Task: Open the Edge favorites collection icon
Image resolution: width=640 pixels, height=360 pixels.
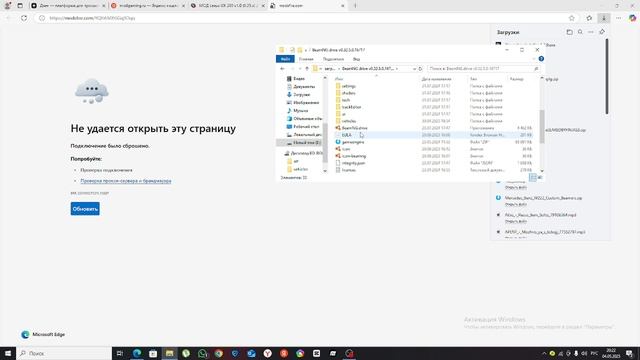Action: 589,18
